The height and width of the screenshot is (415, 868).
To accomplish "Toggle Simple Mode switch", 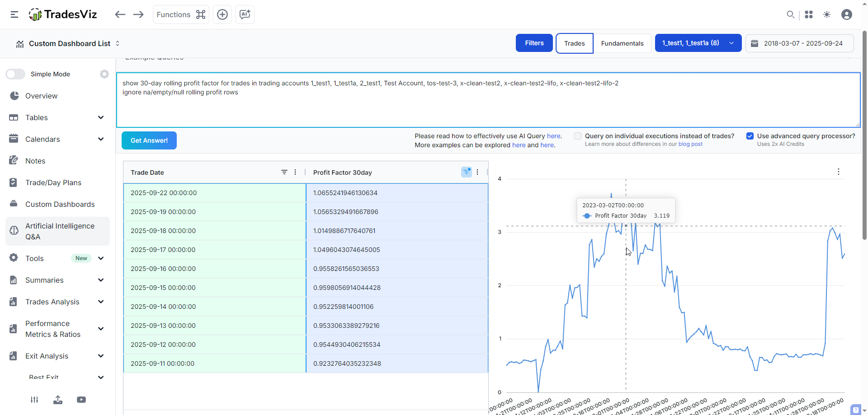I will (15, 74).
